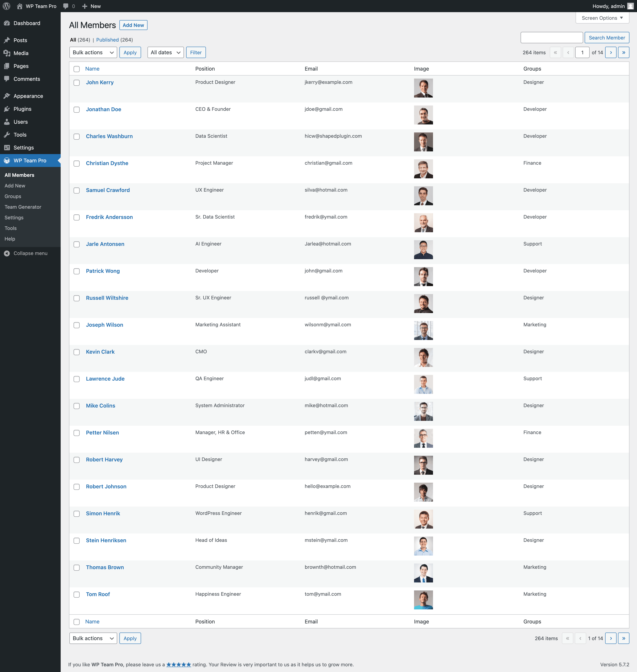Click the WordPress logo icon
This screenshot has width=637, height=672.
pyautogui.click(x=6, y=6)
